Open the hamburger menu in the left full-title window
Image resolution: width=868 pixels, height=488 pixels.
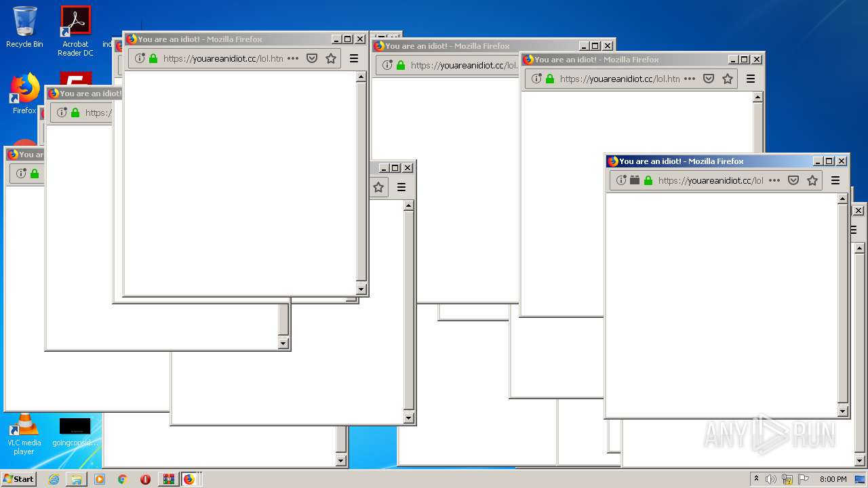click(354, 58)
